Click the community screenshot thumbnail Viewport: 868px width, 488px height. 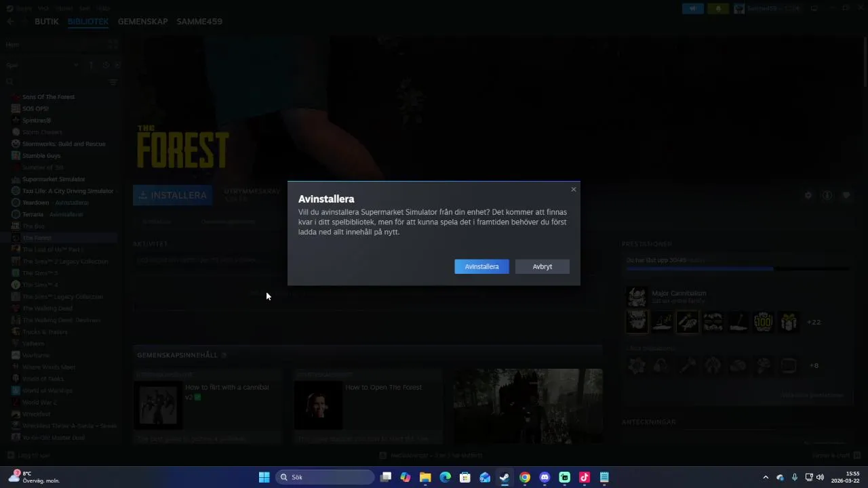click(528, 406)
